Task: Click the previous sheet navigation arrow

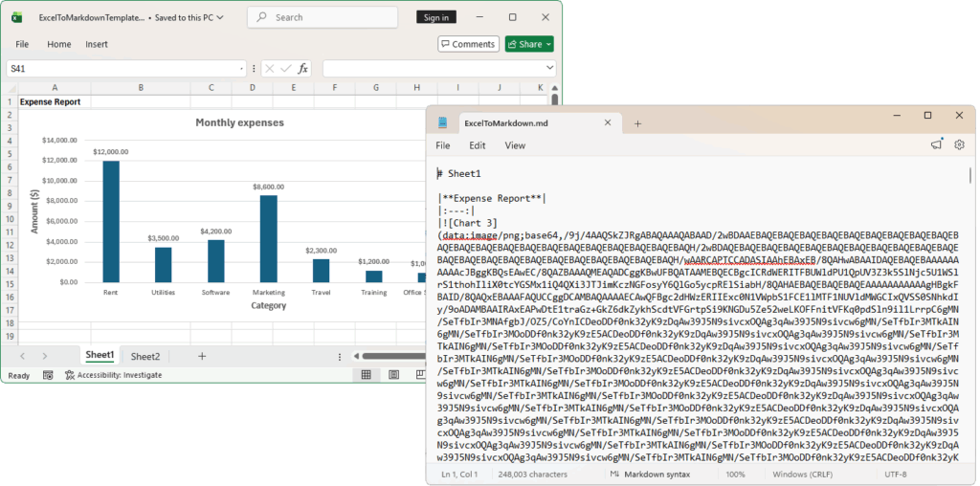Action: pos(23,356)
